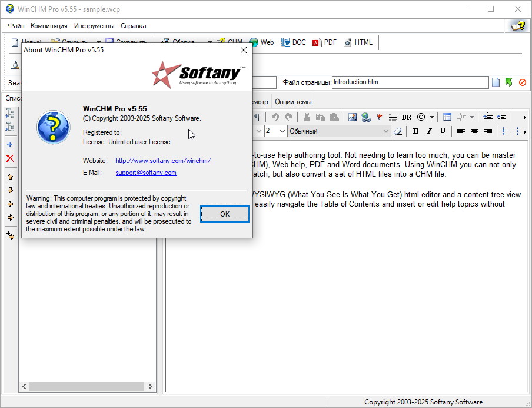The height and width of the screenshot is (408, 532).
Task: Toggle italic formatting
Action: (x=429, y=131)
